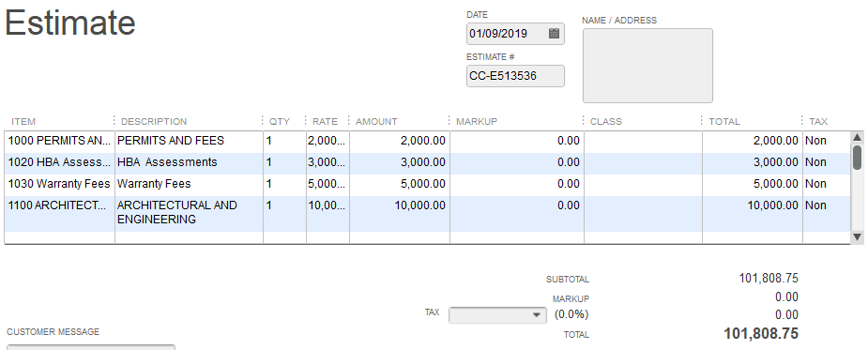Click the Date field showing 01/09/2019

(x=515, y=34)
